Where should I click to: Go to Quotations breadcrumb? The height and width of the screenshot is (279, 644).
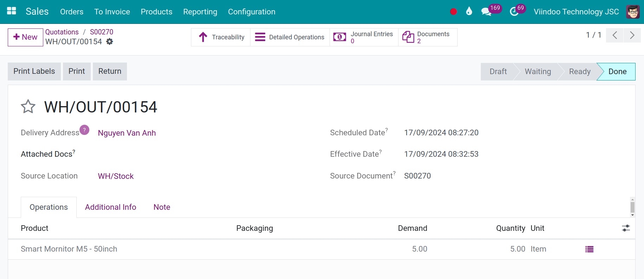pyautogui.click(x=62, y=32)
